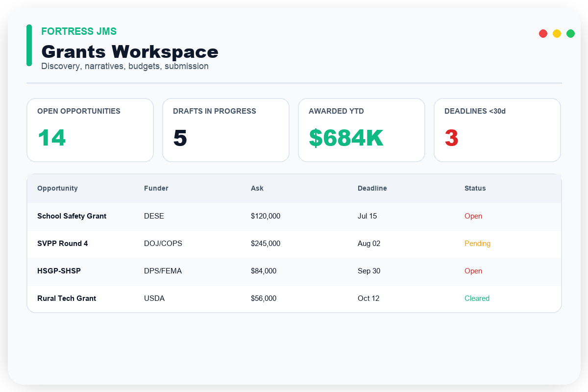Click the Cleared status for Rural Tech Grant
This screenshot has height=392, width=588.
[477, 298]
